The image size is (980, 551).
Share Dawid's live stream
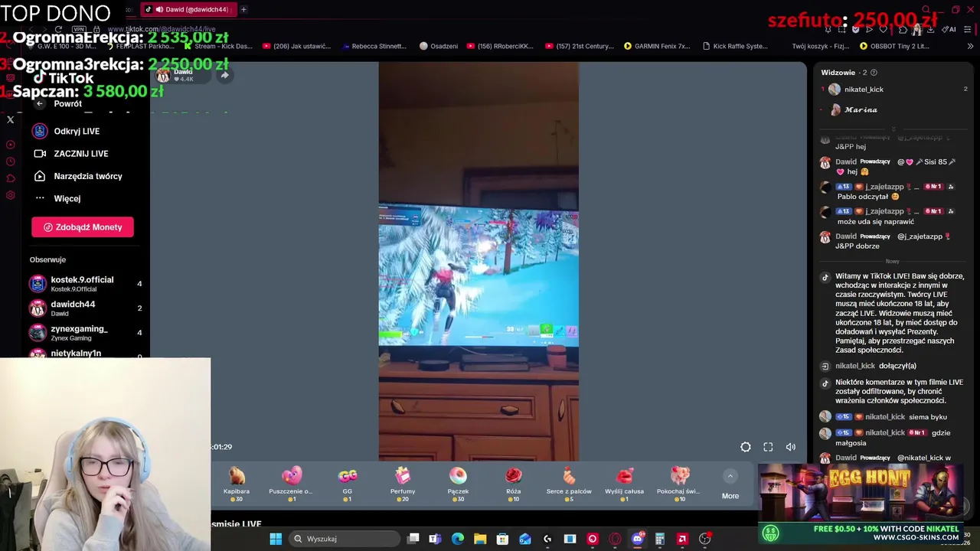(x=224, y=75)
